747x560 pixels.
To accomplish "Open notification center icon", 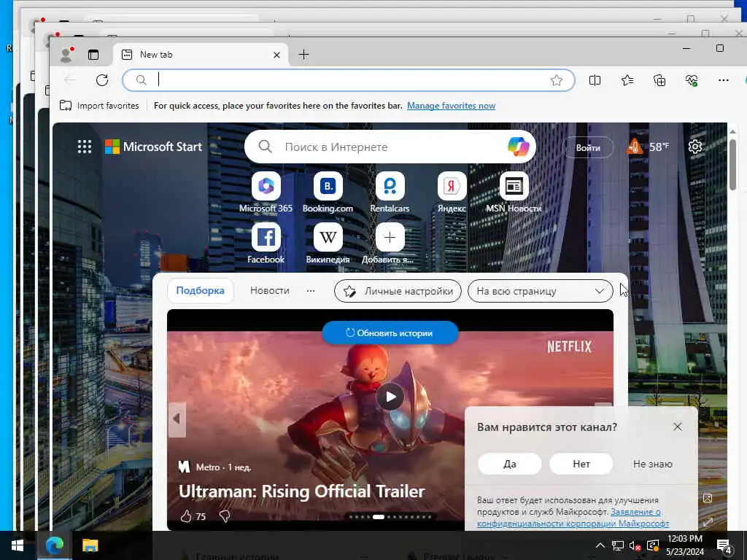I will click(724, 545).
